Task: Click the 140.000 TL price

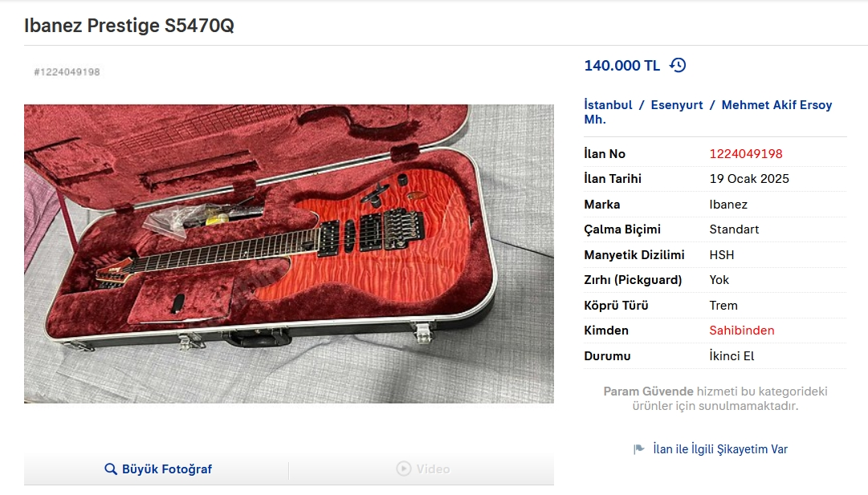Action: click(x=622, y=66)
